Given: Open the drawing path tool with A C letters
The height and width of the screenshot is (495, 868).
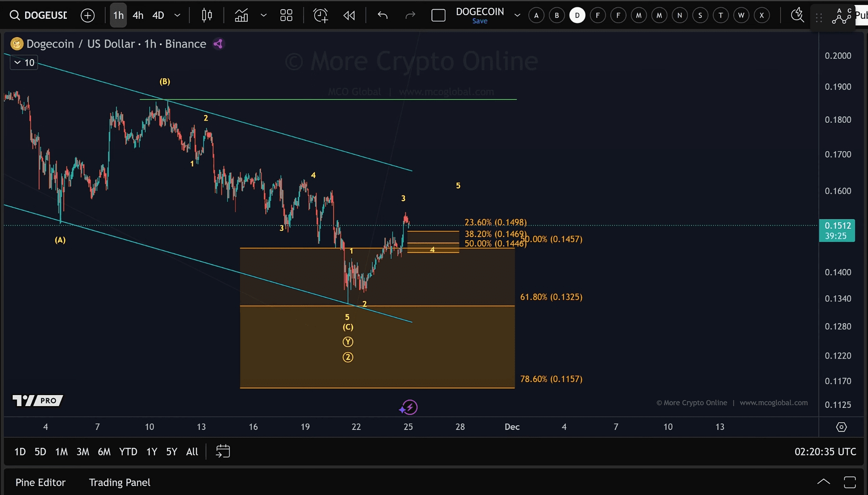Looking at the screenshot, I should (x=841, y=16).
